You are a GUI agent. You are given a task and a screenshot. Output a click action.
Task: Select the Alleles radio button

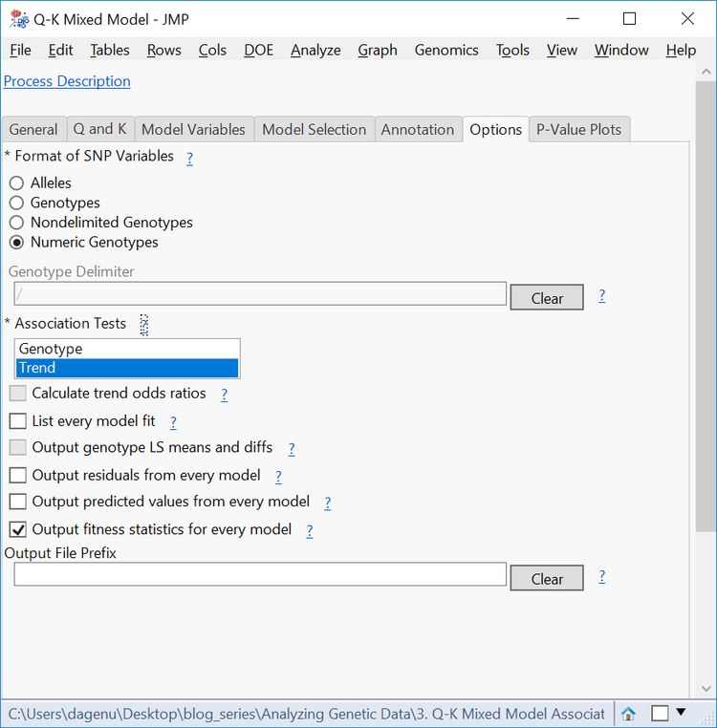click(x=16, y=182)
